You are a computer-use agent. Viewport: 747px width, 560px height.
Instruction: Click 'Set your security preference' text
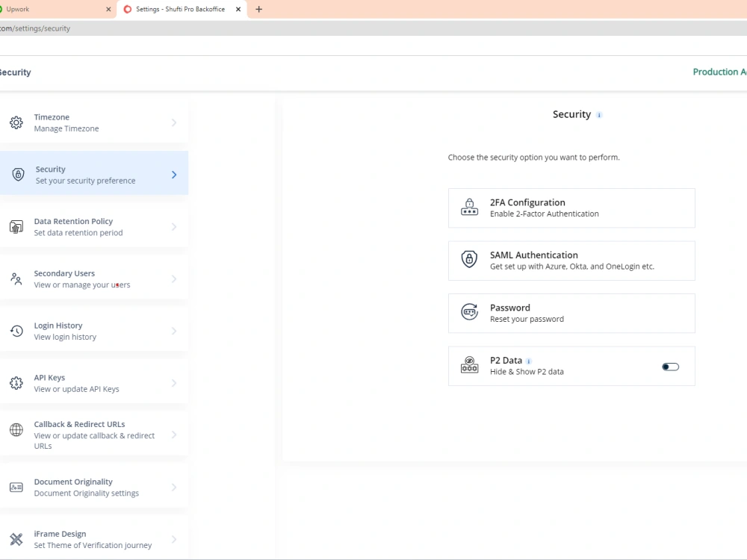tap(85, 181)
